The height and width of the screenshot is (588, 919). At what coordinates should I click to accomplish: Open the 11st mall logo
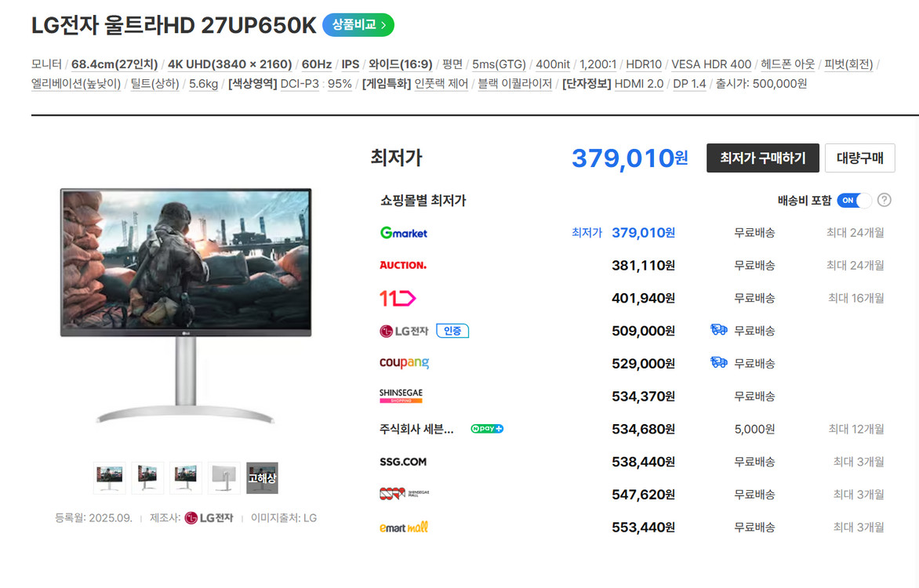[398, 299]
